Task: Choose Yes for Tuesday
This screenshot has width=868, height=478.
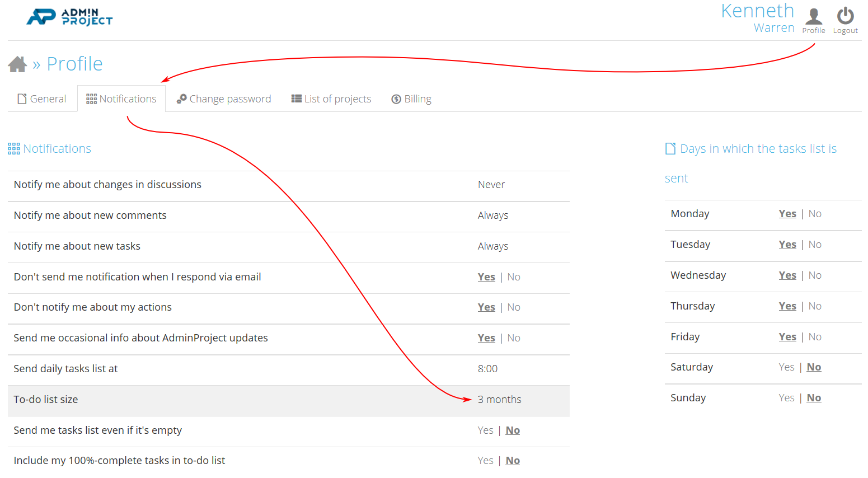Action: [x=787, y=245]
